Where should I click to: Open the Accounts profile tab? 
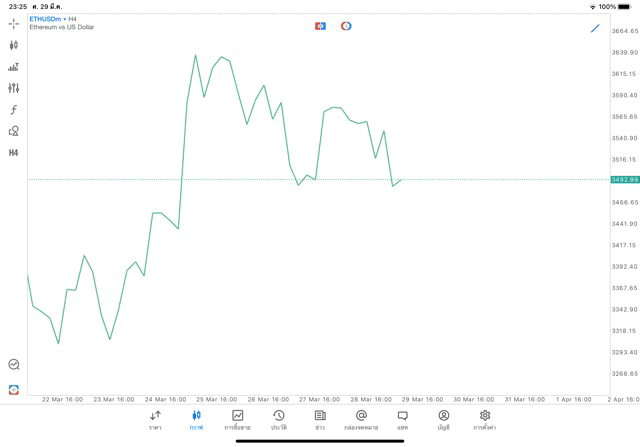(443, 420)
